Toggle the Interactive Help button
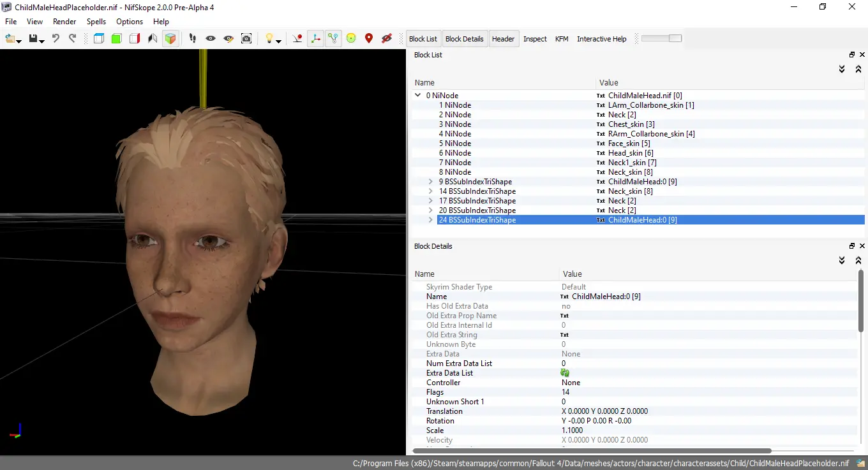Viewport: 868px width, 470px height. (x=602, y=39)
